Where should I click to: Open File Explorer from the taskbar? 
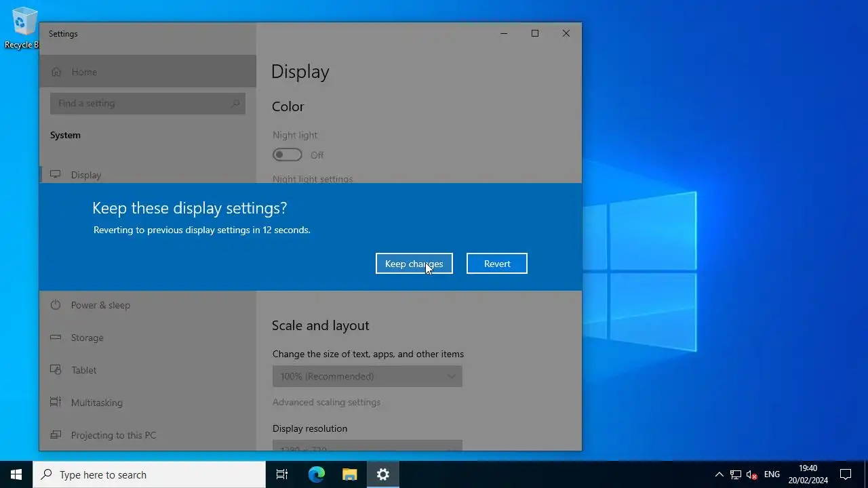tap(349, 474)
